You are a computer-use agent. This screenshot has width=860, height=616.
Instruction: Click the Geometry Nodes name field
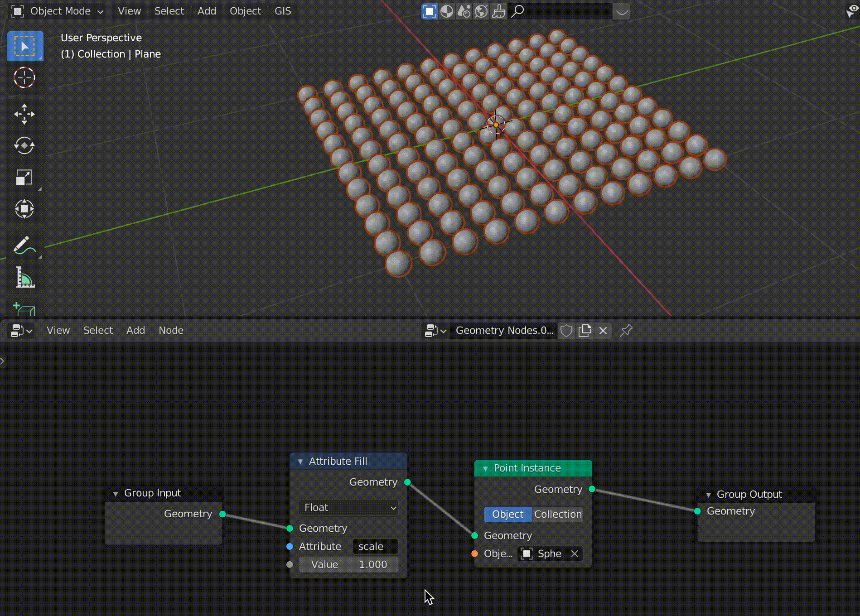[x=504, y=331]
